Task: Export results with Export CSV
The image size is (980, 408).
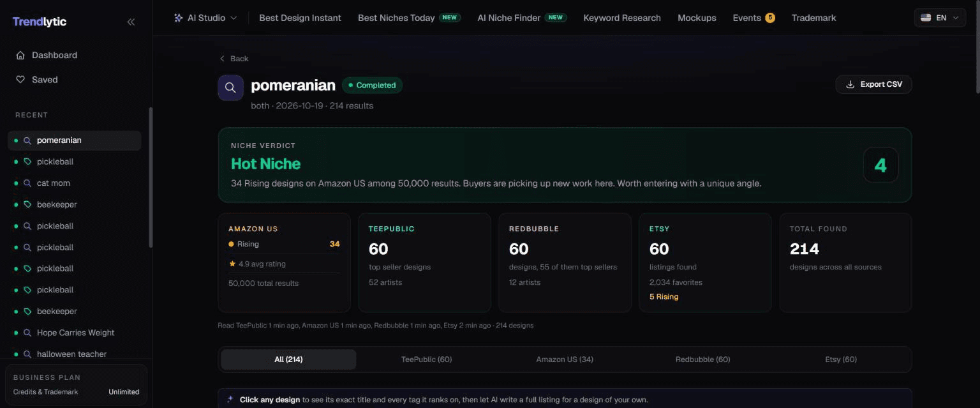Action: click(873, 84)
